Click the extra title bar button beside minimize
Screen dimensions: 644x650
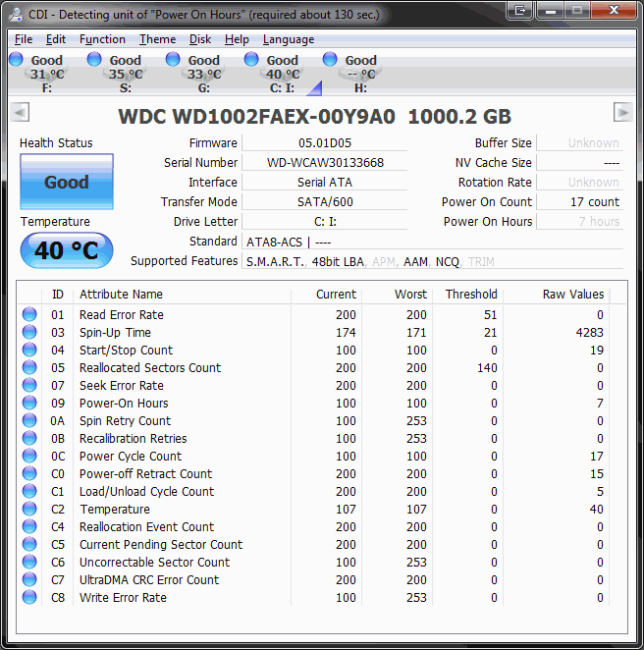(x=519, y=10)
